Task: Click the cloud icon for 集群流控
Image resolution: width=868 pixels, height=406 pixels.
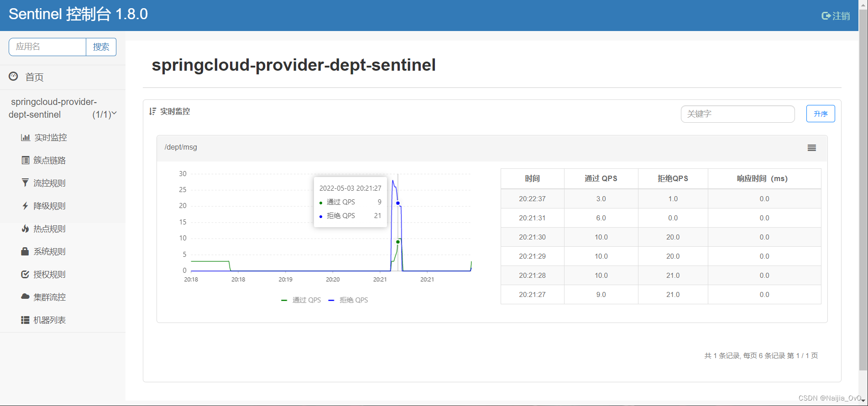Action: coord(25,297)
